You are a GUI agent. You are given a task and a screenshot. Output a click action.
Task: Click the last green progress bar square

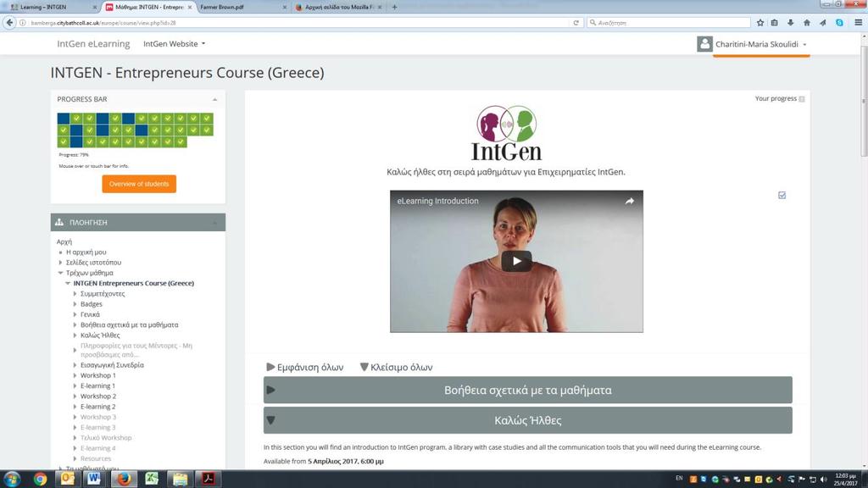tap(181, 142)
